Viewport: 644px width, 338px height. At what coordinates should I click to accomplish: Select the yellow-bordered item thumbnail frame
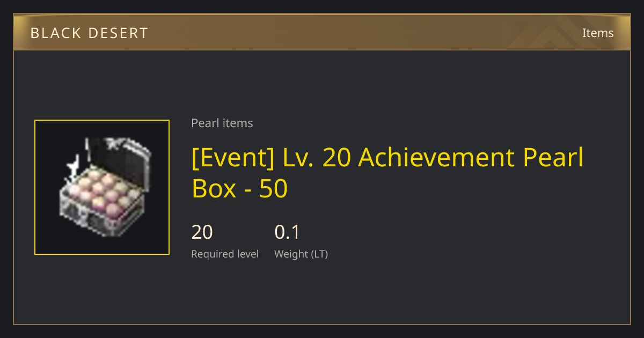click(x=102, y=187)
